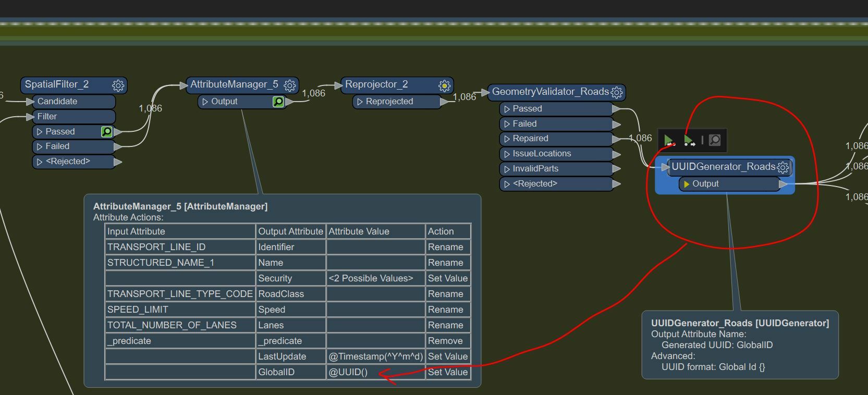This screenshot has height=395, width=868.
Task: Inspect cached features on SpatialFilter_2 Passed port
Action: pos(107,132)
